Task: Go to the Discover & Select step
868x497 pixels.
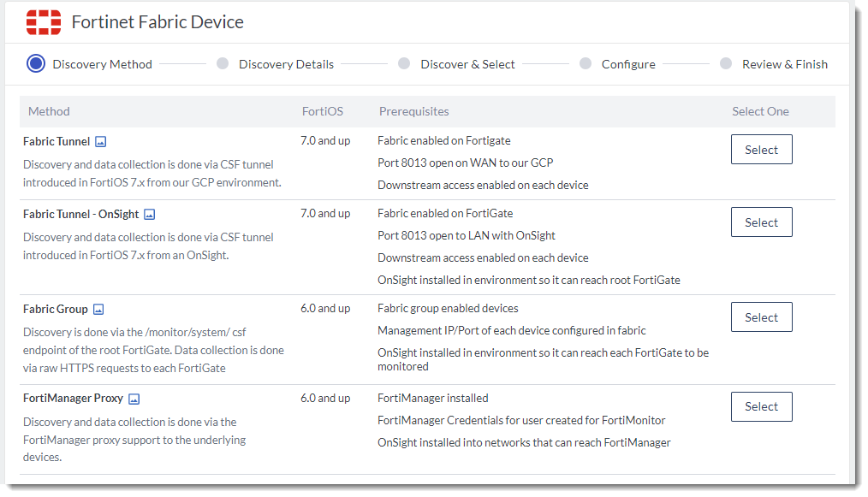Action: click(x=404, y=63)
